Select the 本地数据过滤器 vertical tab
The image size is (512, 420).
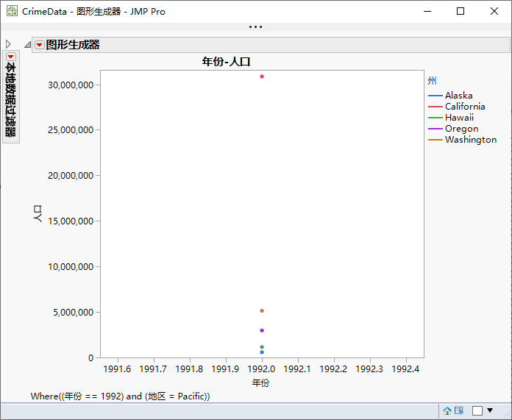(x=11, y=96)
